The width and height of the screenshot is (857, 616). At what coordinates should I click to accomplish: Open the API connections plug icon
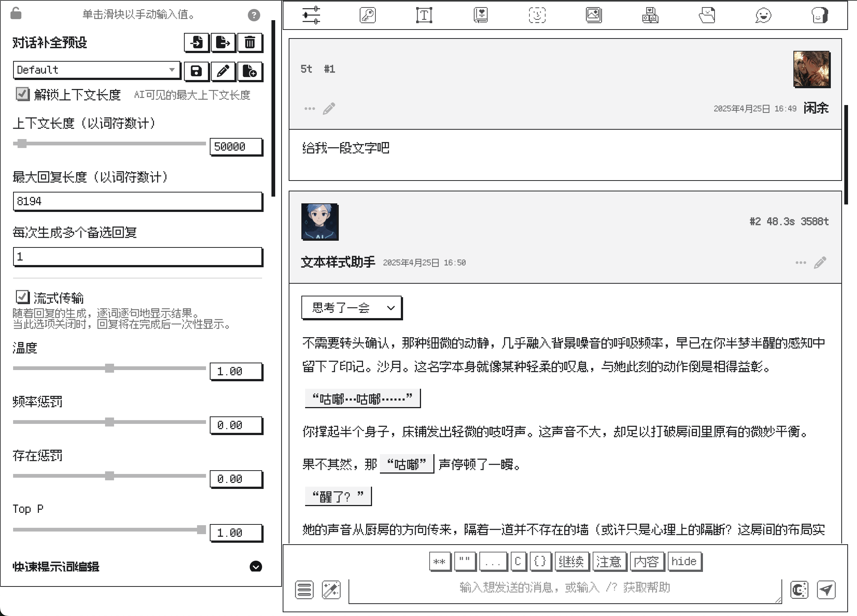pyautogui.click(x=367, y=15)
